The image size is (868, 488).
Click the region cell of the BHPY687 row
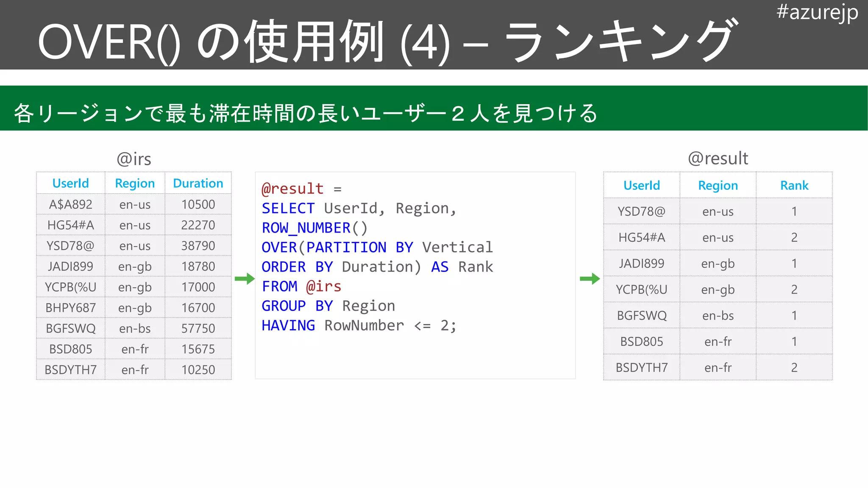(x=135, y=308)
